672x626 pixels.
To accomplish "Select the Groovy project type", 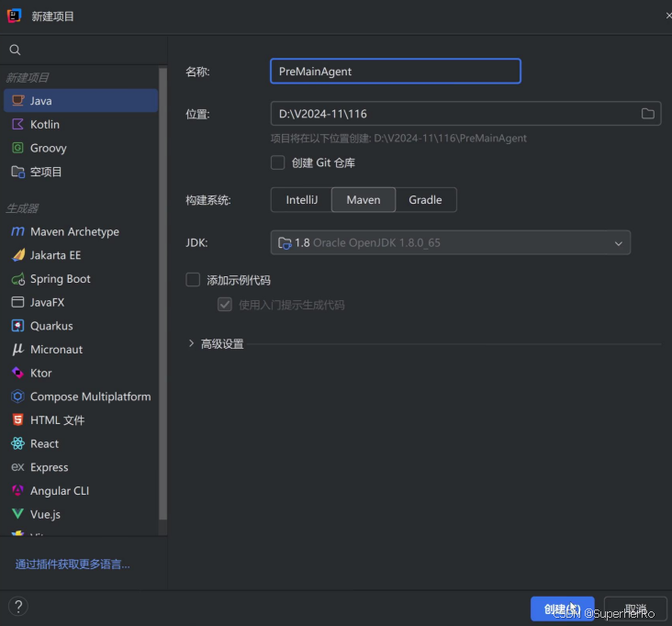I will [x=81, y=148].
